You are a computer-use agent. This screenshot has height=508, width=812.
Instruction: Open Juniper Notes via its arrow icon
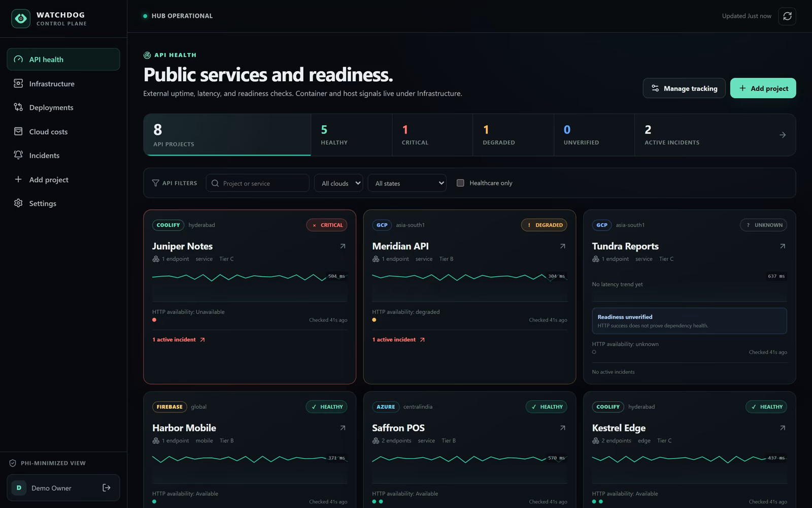click(x=343, y=246)
